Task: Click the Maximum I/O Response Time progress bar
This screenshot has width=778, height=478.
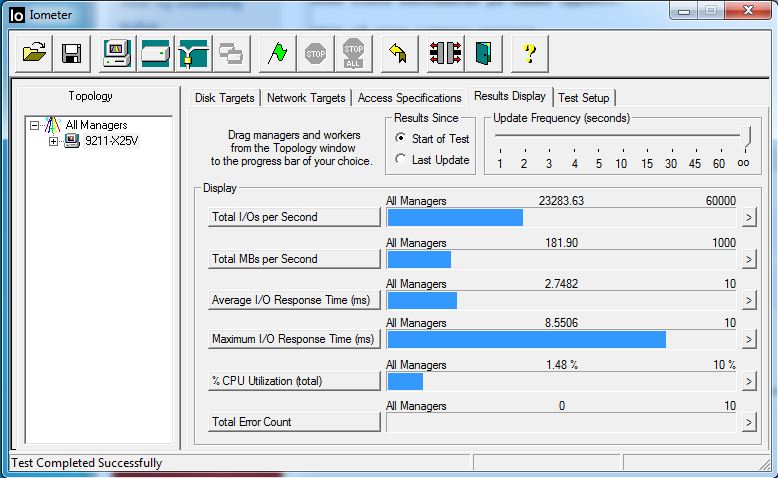Action: pos(562,340)
